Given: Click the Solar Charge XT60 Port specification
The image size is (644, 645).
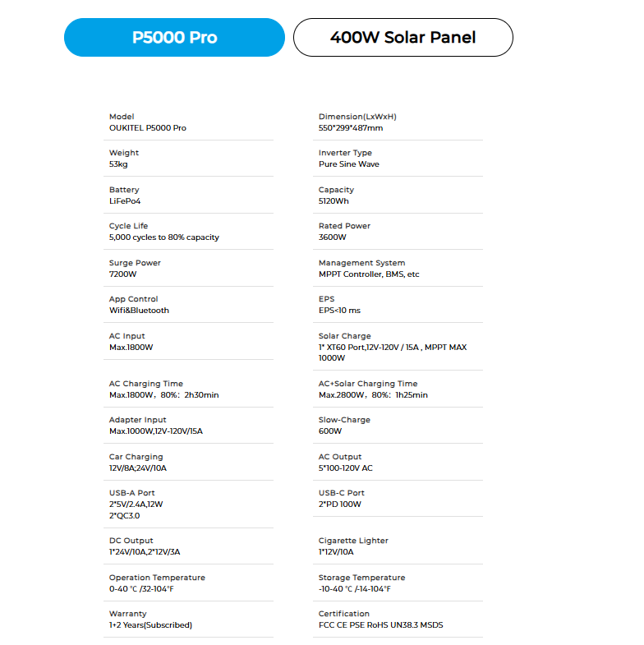Looking at the screenshot, I should tap(392, 348).
